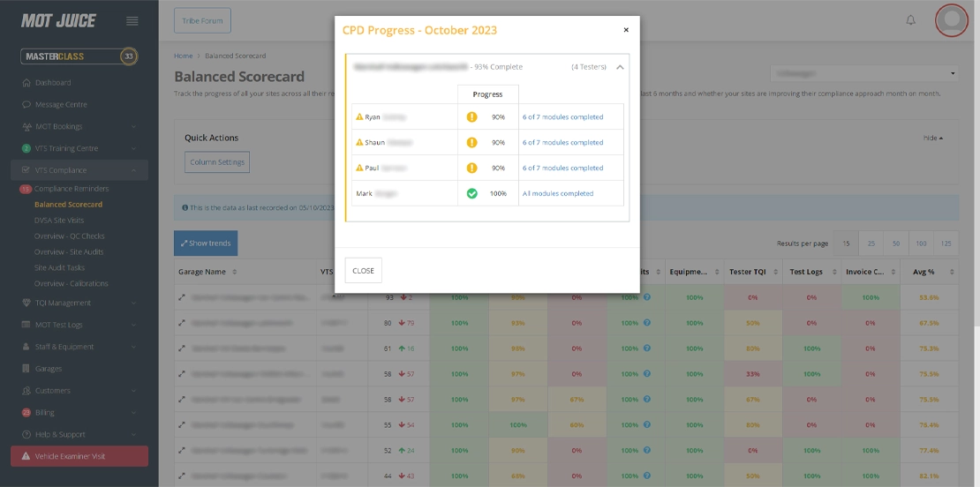Expand the Billing sidebar menu
The image size is (980, 487).
tap(79, 412)
